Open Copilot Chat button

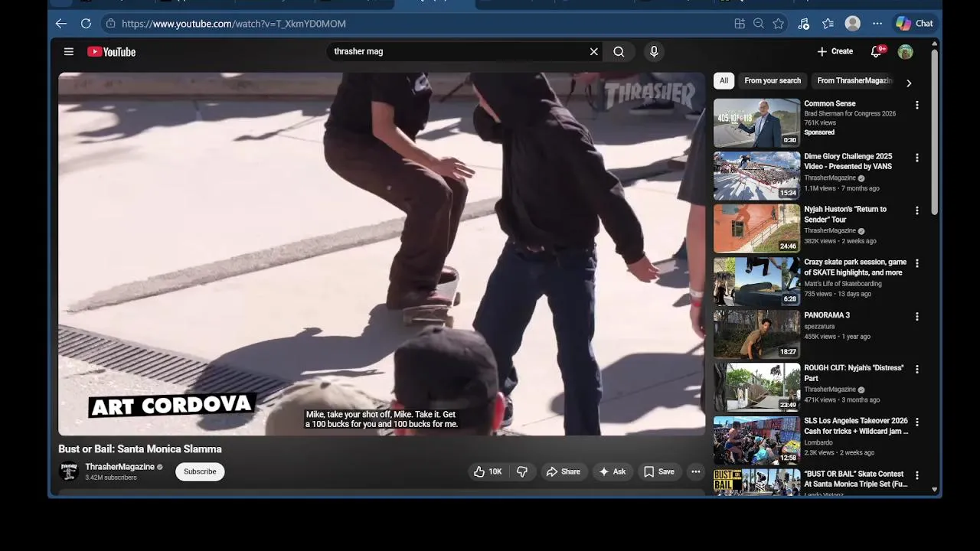coord(914,24)
